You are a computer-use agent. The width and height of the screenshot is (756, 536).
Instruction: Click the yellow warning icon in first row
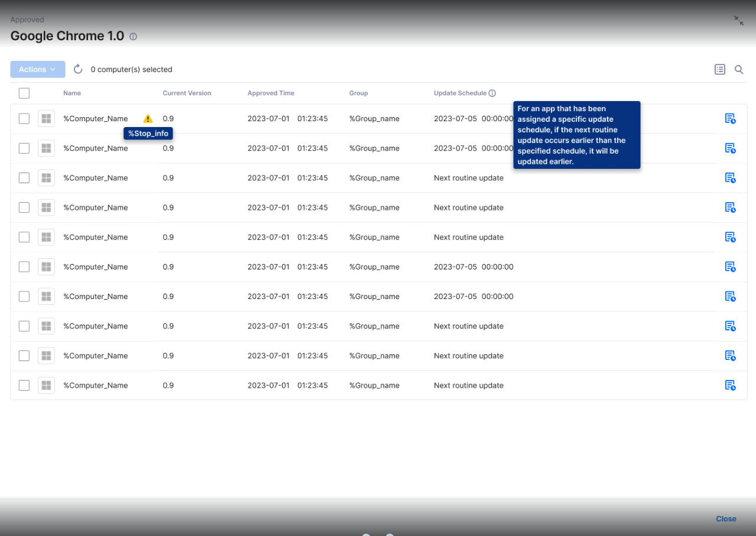coord(148,119)
